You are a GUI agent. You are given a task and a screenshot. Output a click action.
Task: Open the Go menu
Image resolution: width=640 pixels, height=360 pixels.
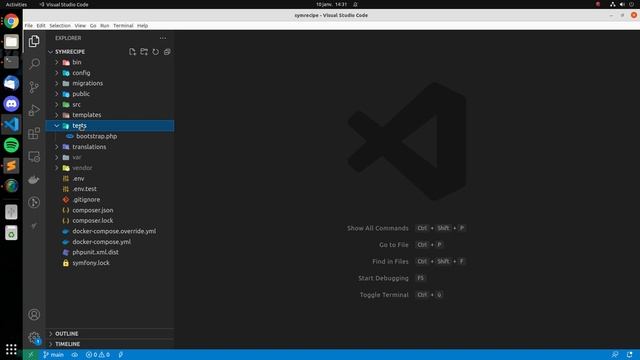pos(93,25)
